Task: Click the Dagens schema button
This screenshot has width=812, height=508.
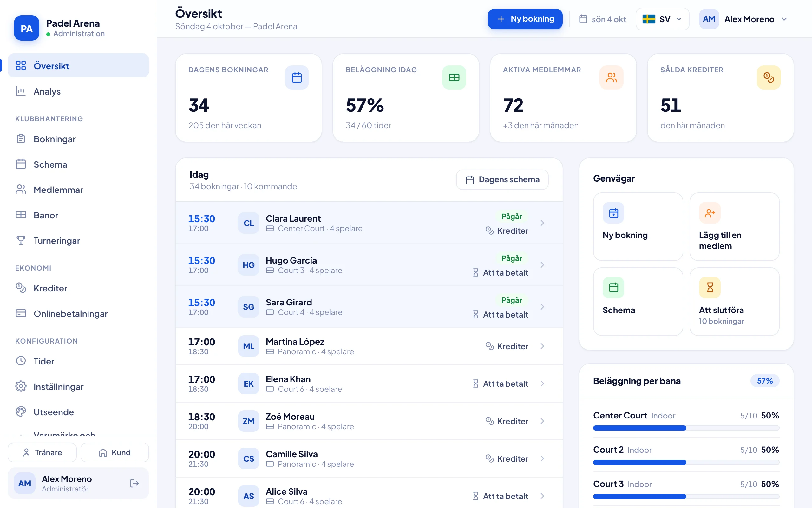Action: (x=502, y=180)
